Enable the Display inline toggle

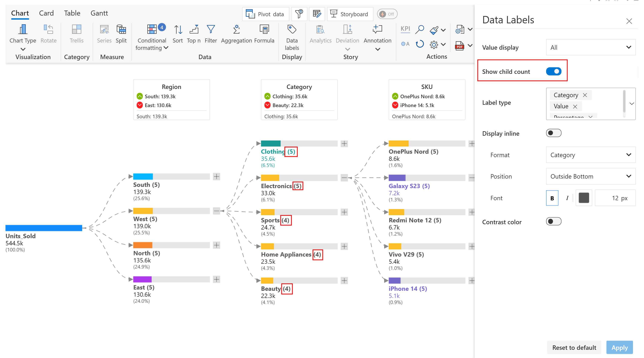[553, 133]
